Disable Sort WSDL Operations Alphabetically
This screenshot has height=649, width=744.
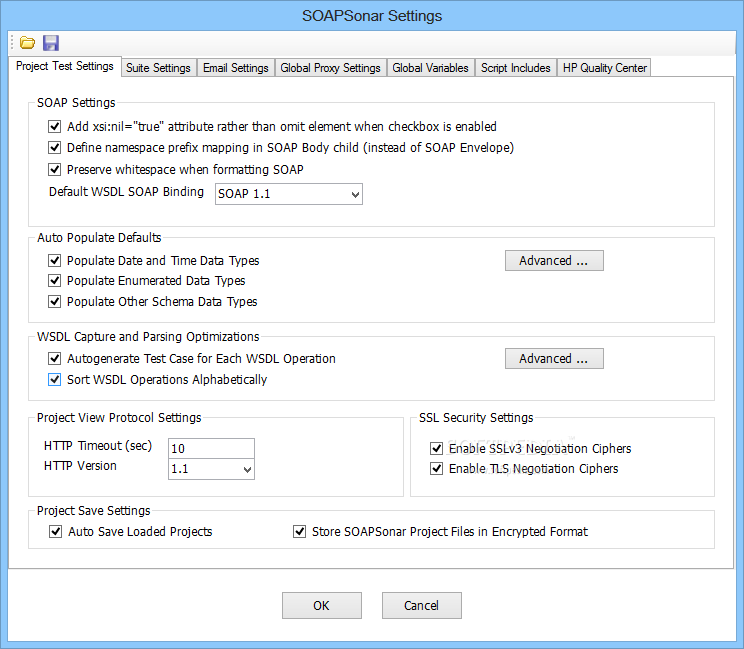(55, 380)
